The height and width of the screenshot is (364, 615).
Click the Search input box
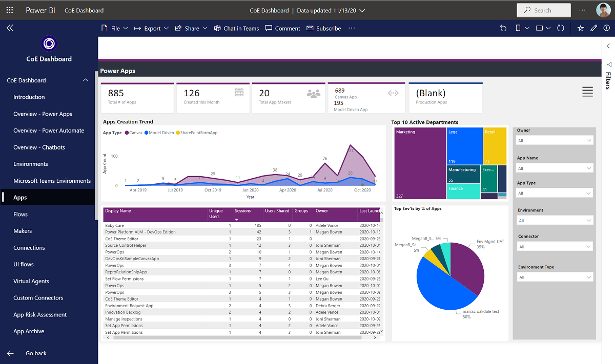pyautogui.click(x=544, y=10)
